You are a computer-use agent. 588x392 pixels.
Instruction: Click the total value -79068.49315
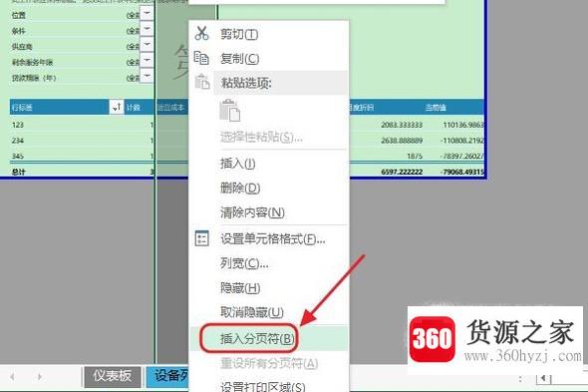tap(462, 172)
